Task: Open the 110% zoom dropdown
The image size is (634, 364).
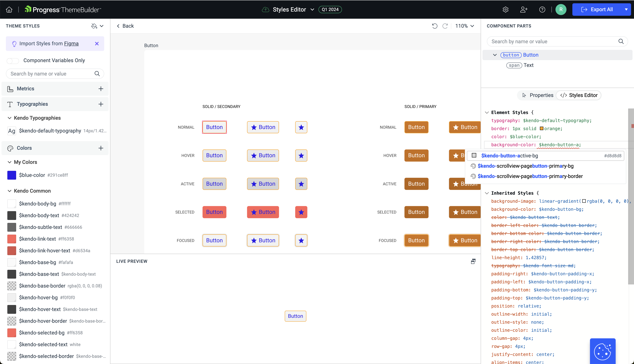Action: pyautogui.click(x=465, y=26)
